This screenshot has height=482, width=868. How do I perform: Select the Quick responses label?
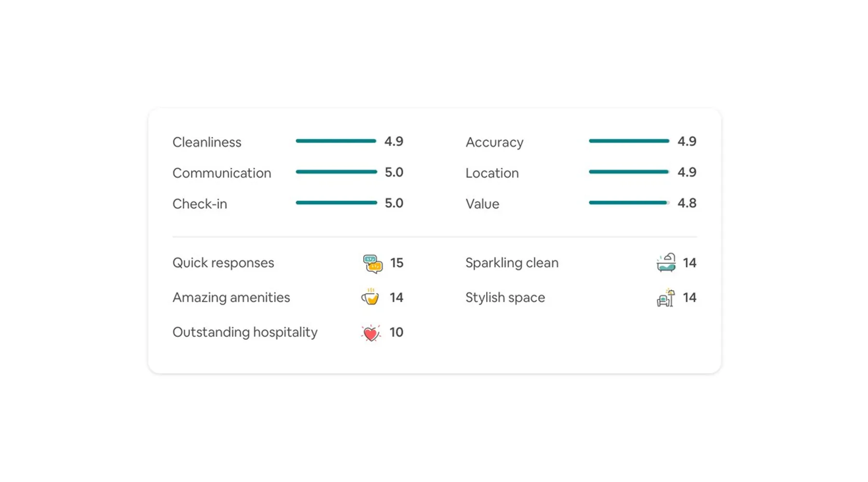[223, 263]
